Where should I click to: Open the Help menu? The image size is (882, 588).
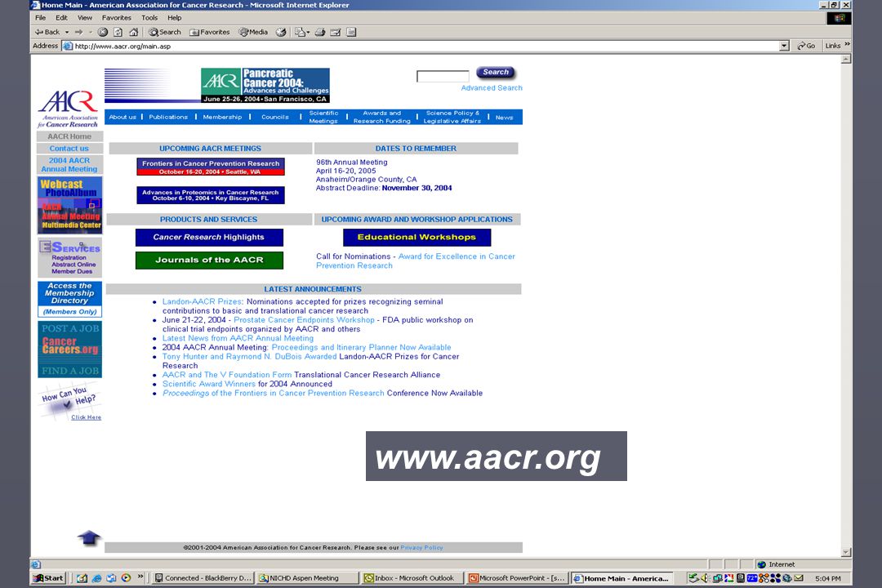click(x=175, y=17)
